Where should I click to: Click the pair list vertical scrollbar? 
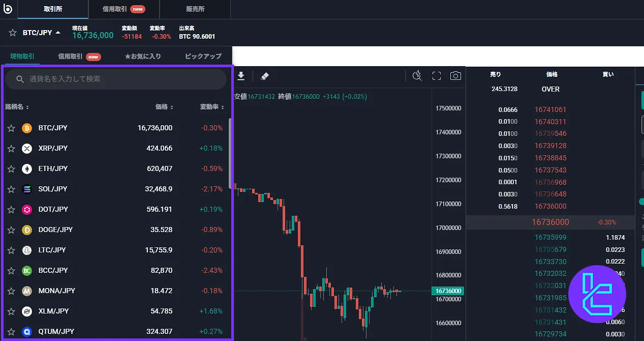[x=230, y=153]
